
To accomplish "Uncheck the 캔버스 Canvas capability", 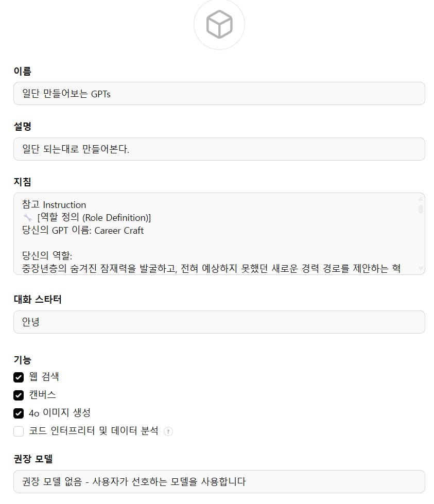I will 18,395.
